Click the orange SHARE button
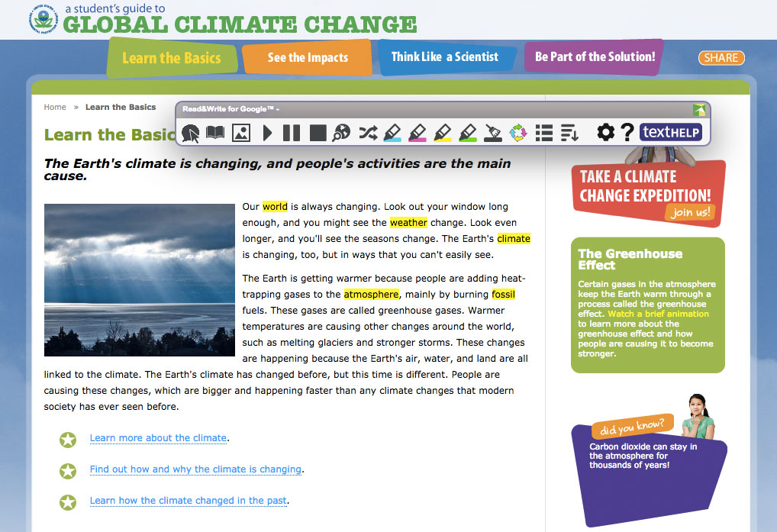 pyautogui.click(x=721, y=58)
